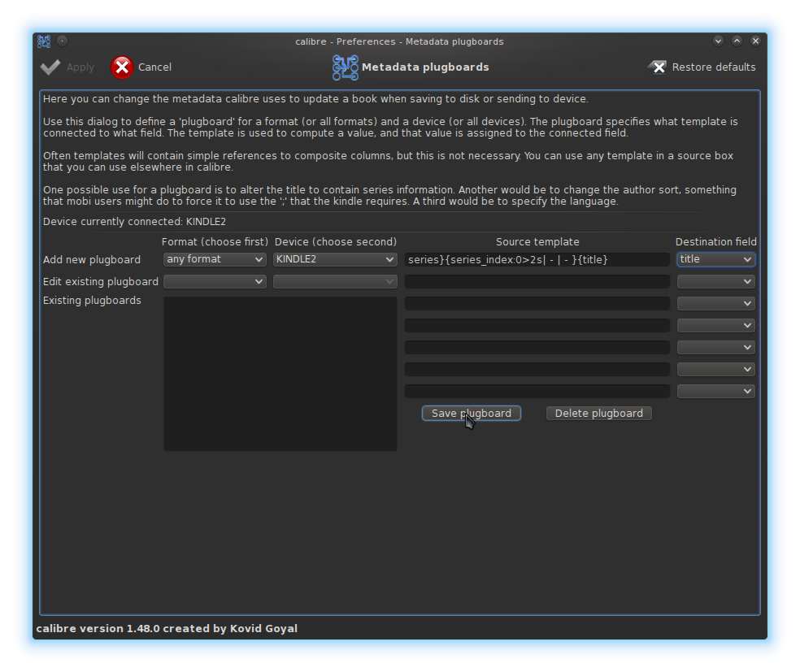Click the Restore defaults icon

(x=657, y=67)
